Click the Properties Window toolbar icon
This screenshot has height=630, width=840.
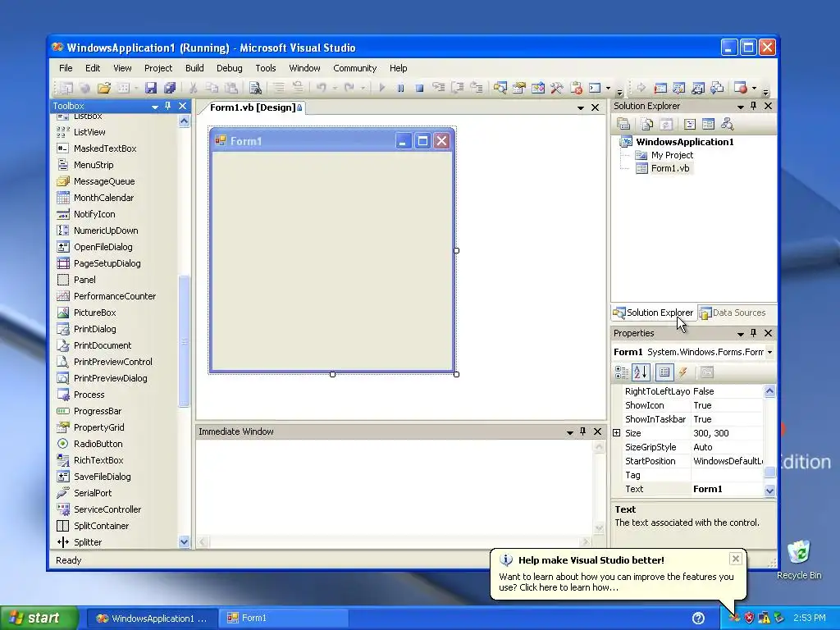click(x=519, y=88)
